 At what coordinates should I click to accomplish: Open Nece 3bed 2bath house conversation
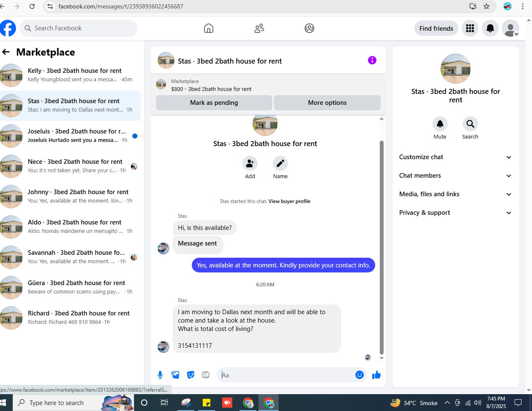pos(70,166)
